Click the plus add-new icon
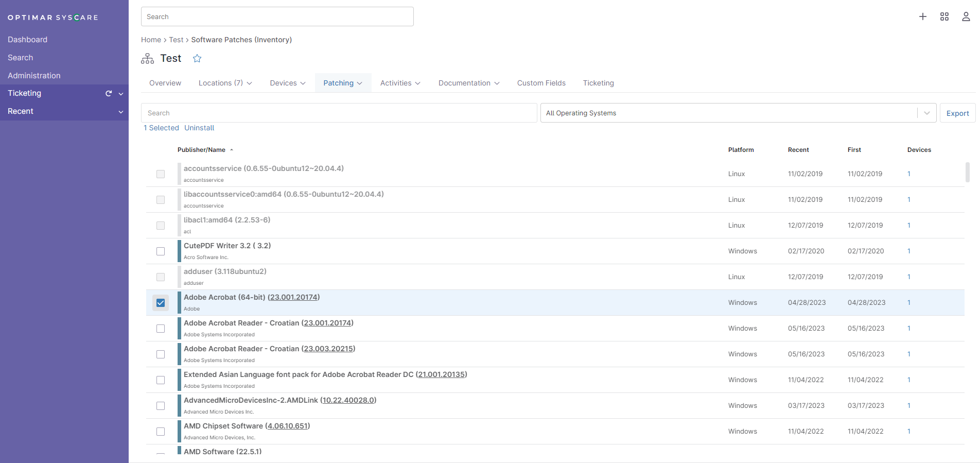Screen dimensions: 980x463 pos(923,16)
